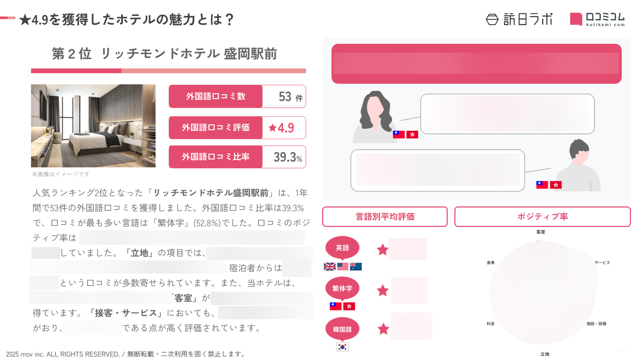Click the 外国語口コミ比率 label
This screenshot has height=362, width=644.
(x=216, y=157)
